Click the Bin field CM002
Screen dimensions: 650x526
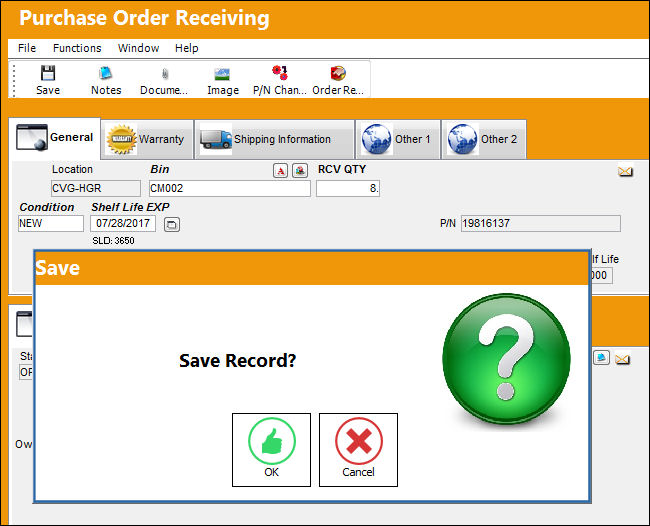click(x=230, y=188)
